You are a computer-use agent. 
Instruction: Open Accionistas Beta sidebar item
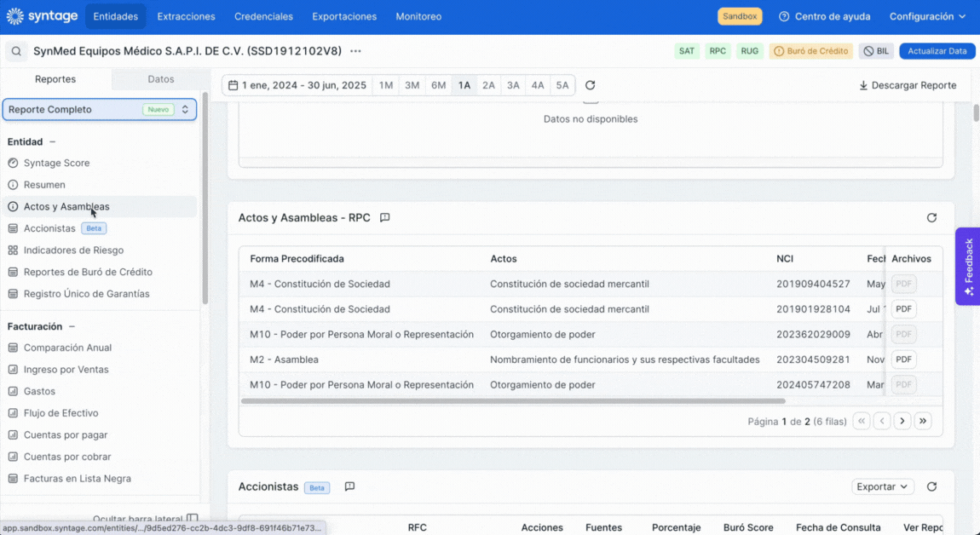pyautogui.click(x=98, y=228)
